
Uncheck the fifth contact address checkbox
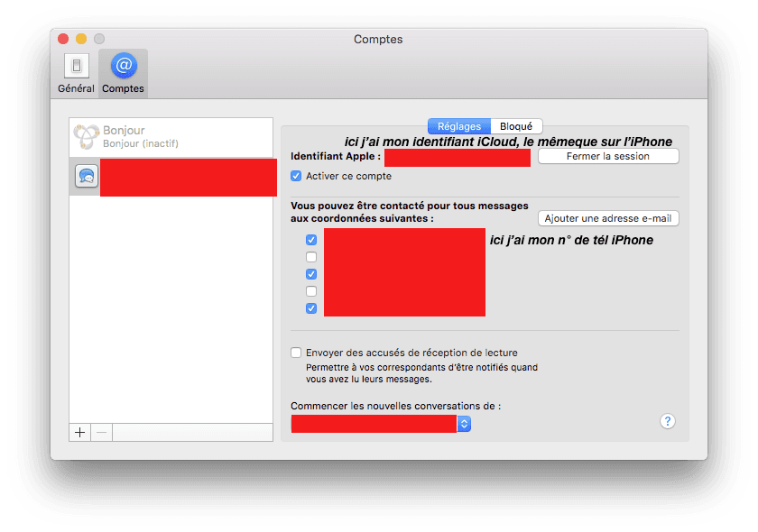(311, 308)
